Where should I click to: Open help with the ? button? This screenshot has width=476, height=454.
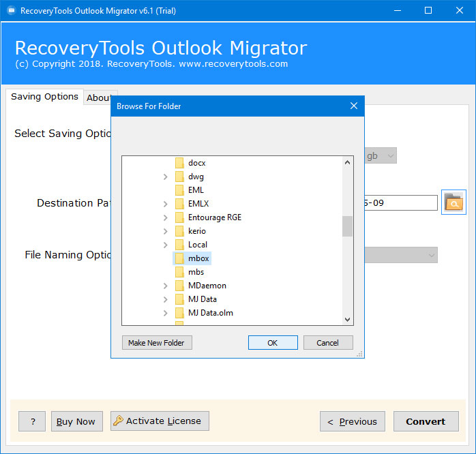32,421
